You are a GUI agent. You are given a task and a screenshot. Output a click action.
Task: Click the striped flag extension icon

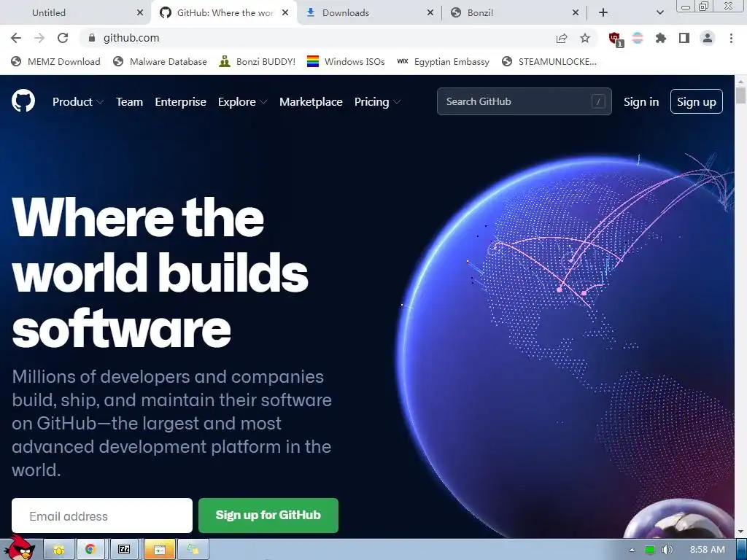pos(638,38)
